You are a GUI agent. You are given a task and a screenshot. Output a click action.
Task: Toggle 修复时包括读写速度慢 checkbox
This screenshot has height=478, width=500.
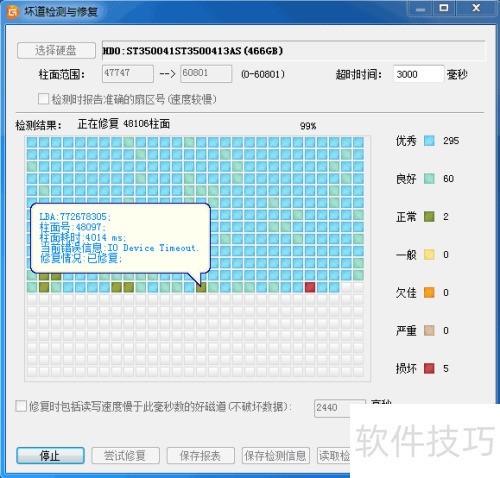point(21,406)
